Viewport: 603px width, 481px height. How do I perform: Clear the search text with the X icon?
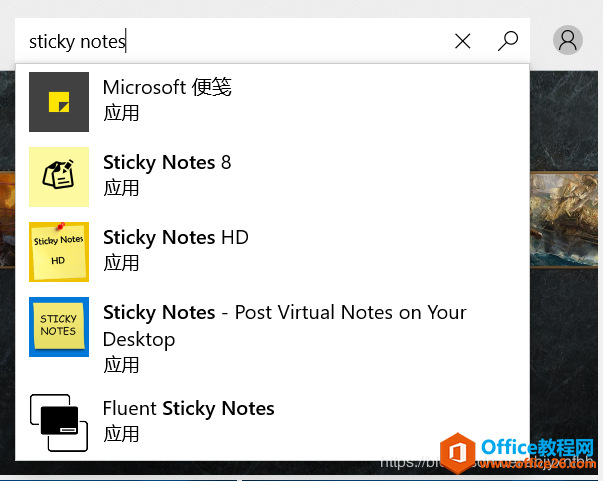pyautogui.click(x=463, y=41)
